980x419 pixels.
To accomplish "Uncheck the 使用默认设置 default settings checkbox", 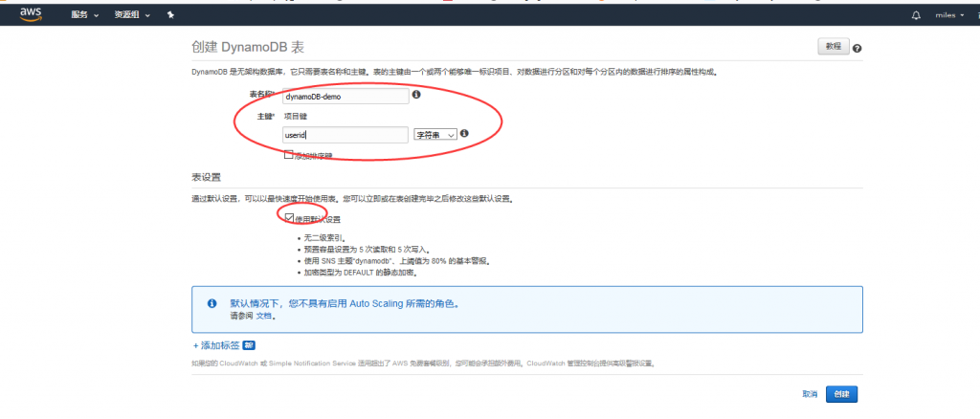I will tap(289, 218).
